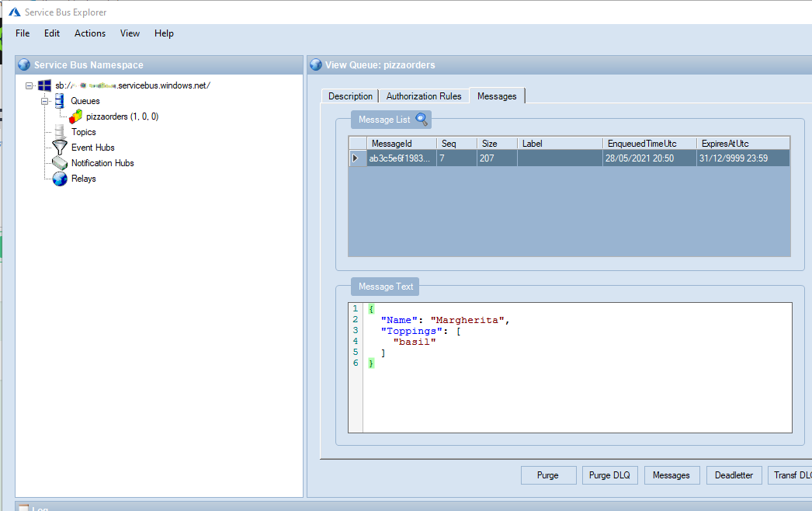Screen dimensions: 812x511
Task: Click the pizzaorders queue icon
Action: pyautogui.click(x=76, y=116)
